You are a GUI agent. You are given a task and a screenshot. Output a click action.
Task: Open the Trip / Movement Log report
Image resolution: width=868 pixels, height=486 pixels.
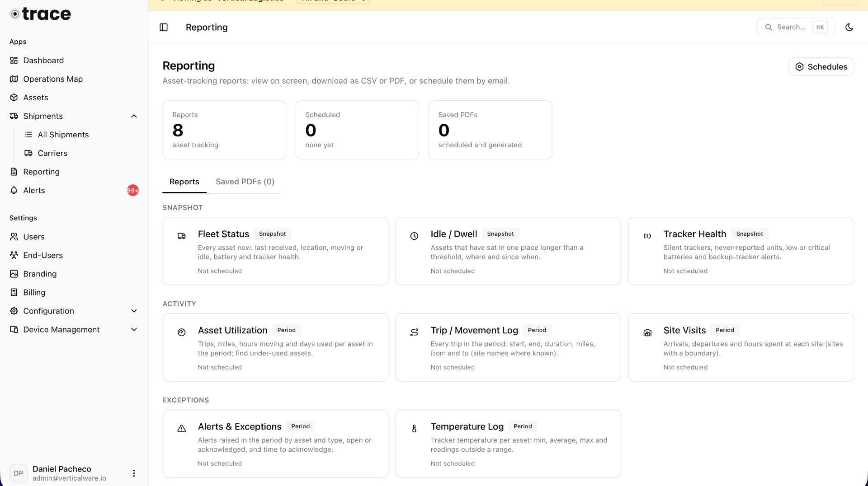[x=508, y=347]
